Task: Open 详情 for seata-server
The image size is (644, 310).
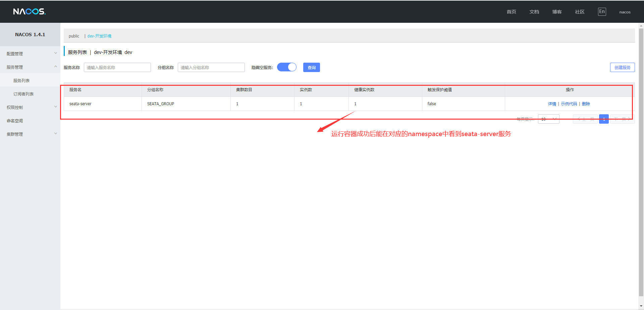Action: 552,104
